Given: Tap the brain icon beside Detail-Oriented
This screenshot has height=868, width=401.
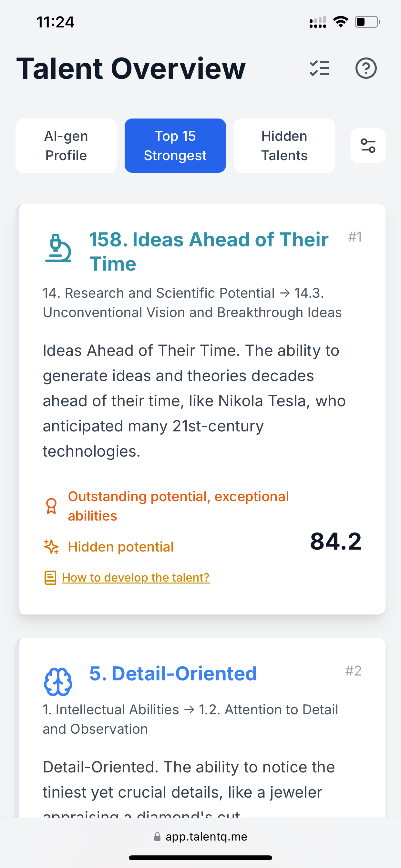Looking at the screenshot, I should pos(58,682).
